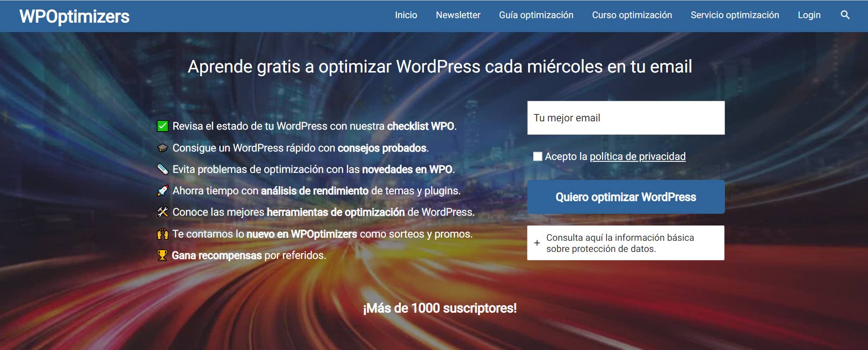The height and width of the screenshot is (350, 868).
Task: Click the '¡Más de 1000 suscriptores!' text
Action: tap(439, 308)
